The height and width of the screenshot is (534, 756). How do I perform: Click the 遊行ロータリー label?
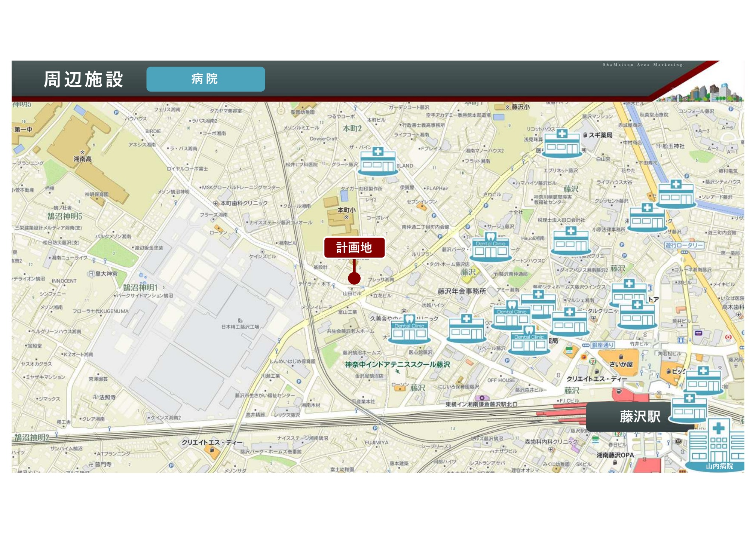684,245
